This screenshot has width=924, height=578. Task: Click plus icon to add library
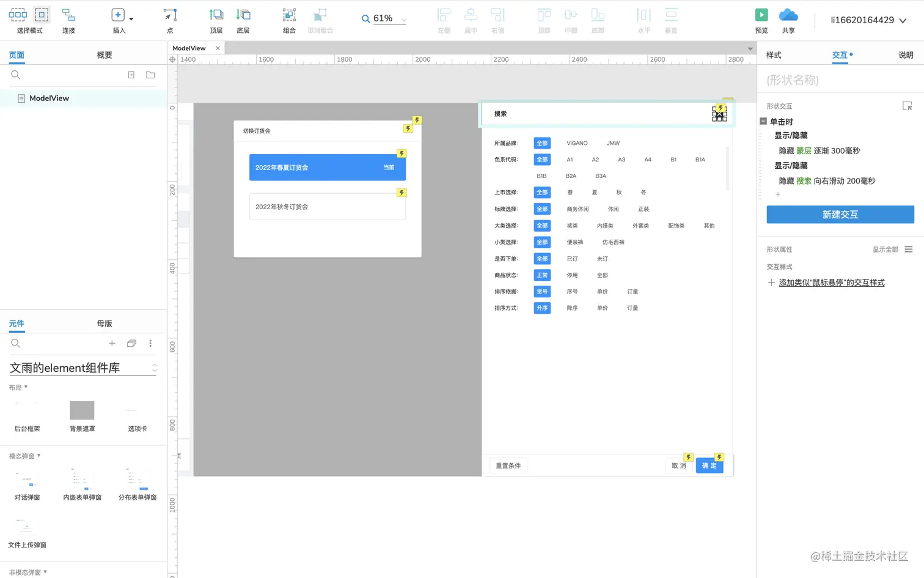pyautogui.click(x=112, y=343)
